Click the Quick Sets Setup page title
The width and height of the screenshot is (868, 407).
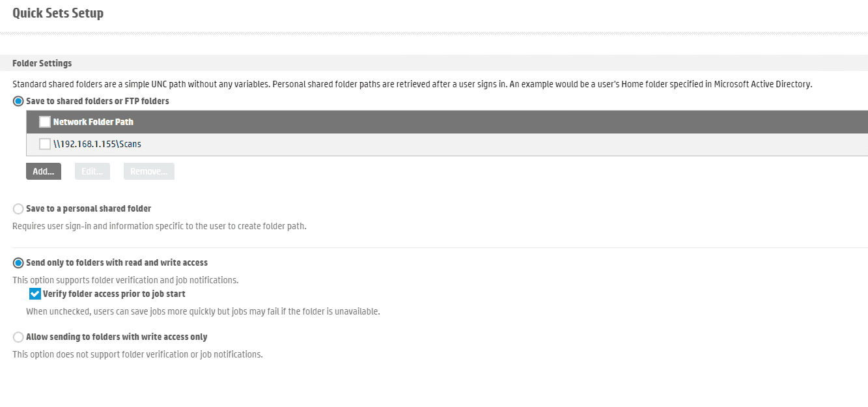58,13
